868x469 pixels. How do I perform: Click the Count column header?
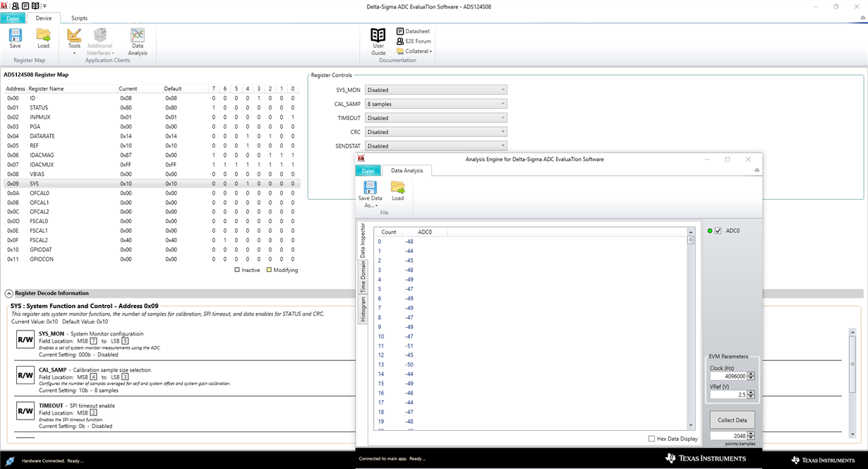pyautogui.click(x=388, y=232)
